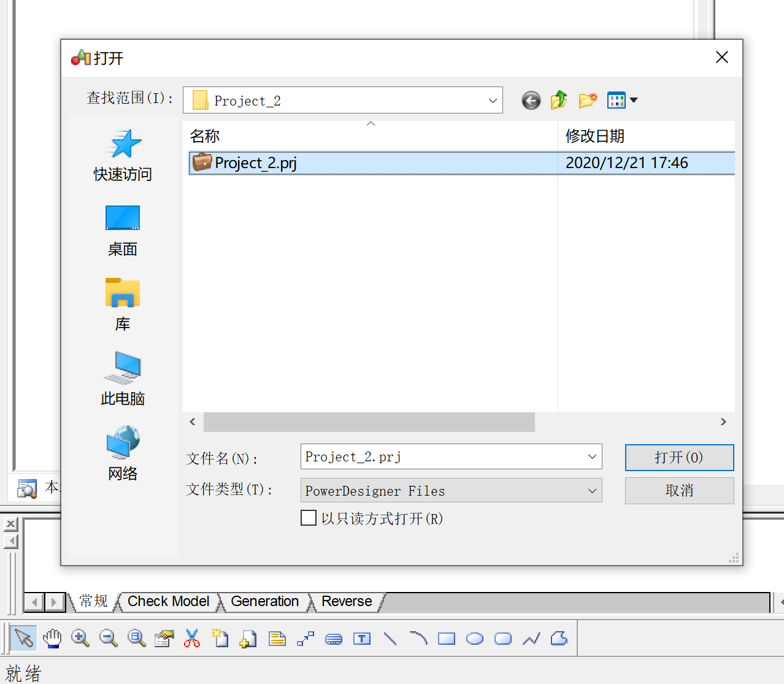Click the 打开 button to open file

tap(678, 457)
